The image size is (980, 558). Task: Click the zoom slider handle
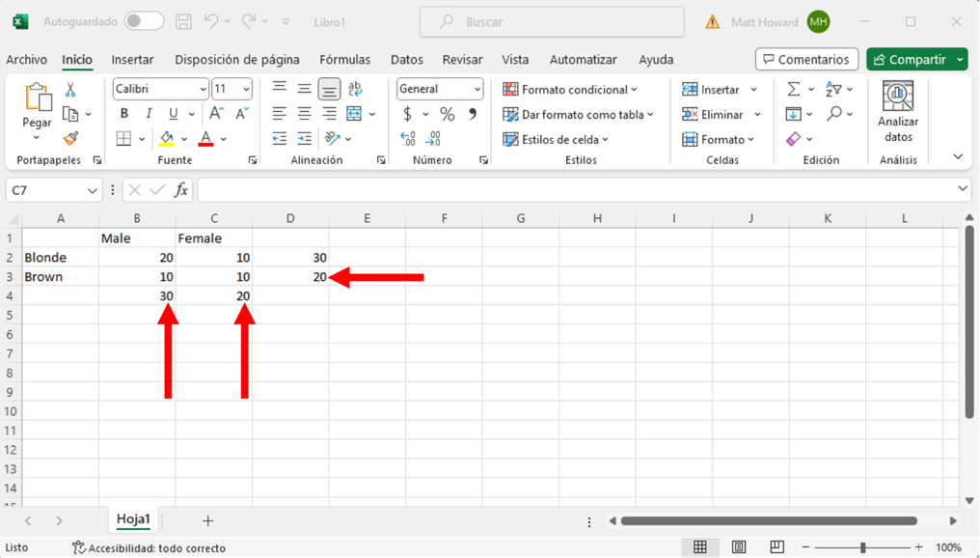coord(863,547)
